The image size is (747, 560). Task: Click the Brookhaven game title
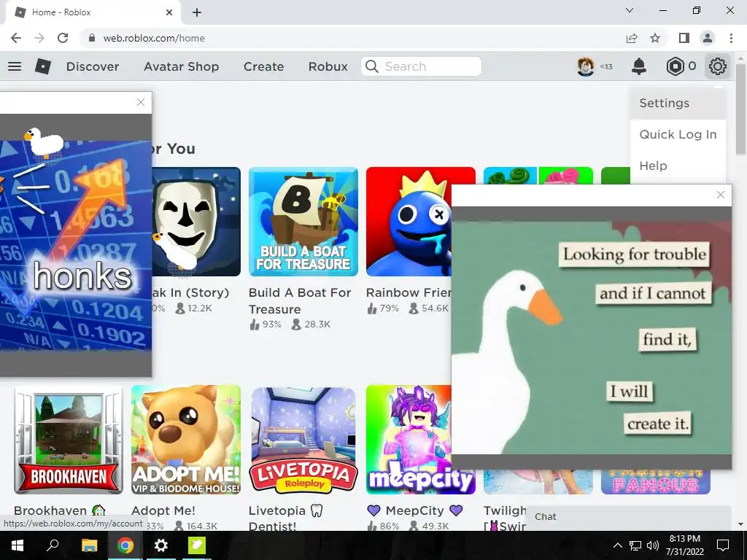[x=59, y=510]
